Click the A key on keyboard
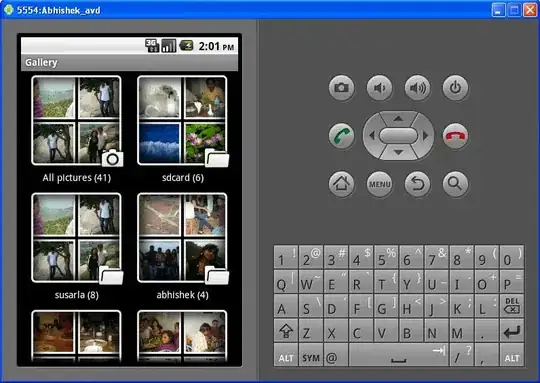Viewport: 540px width, 383px height. (286, 306)
